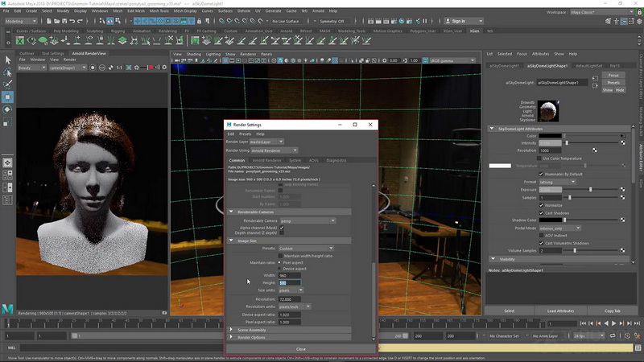Click the Load Attributes button

click(560, 311)
